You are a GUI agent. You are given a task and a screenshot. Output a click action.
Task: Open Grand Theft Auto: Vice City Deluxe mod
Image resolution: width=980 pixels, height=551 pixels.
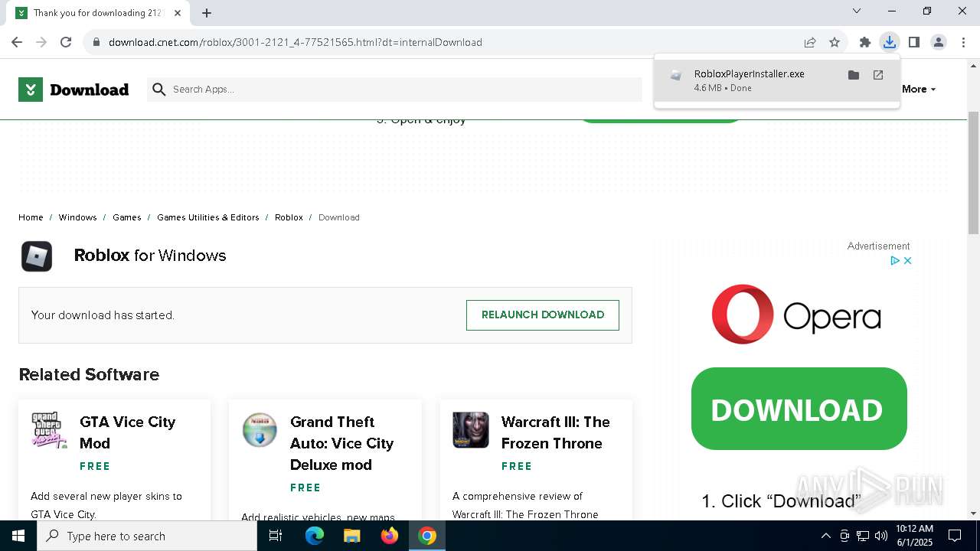click(341, 443)
